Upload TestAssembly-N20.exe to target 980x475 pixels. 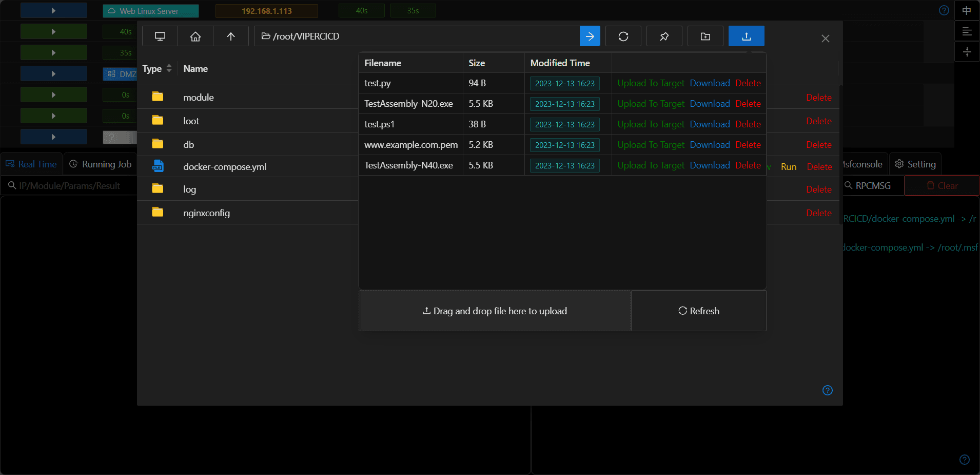(x=651, y=104)
